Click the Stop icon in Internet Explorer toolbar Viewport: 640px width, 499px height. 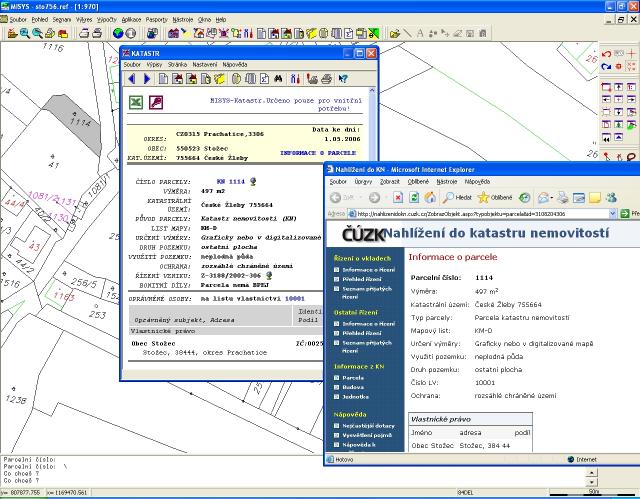398,198
